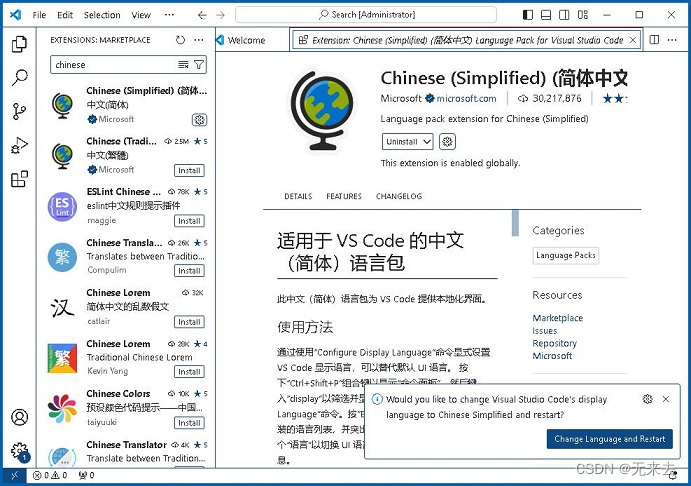Open the Uninstall dropdown arrow

[427, 142]
